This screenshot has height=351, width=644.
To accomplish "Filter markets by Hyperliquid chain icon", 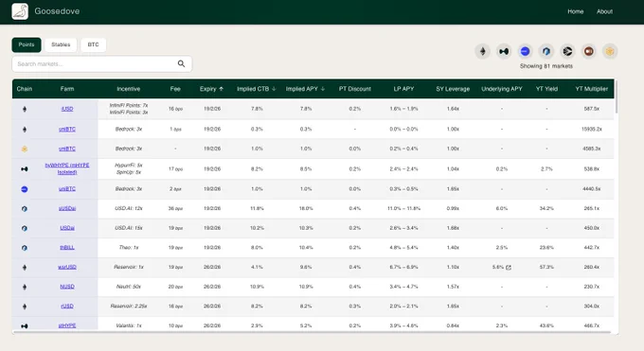I will pyautogui.click(x=504, y=51).
